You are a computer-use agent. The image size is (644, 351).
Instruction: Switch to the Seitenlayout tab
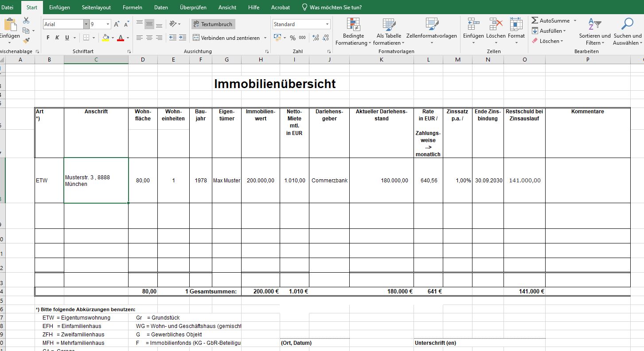point(96,7)
